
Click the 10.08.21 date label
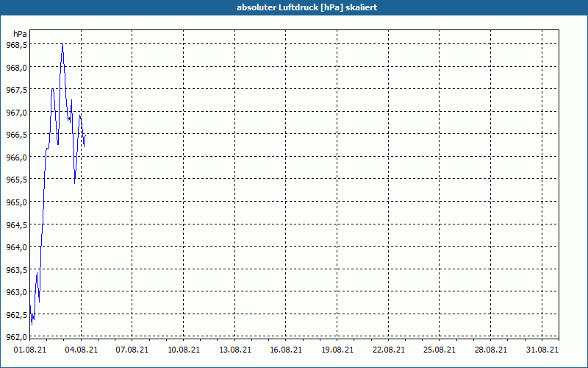point(184,350)
